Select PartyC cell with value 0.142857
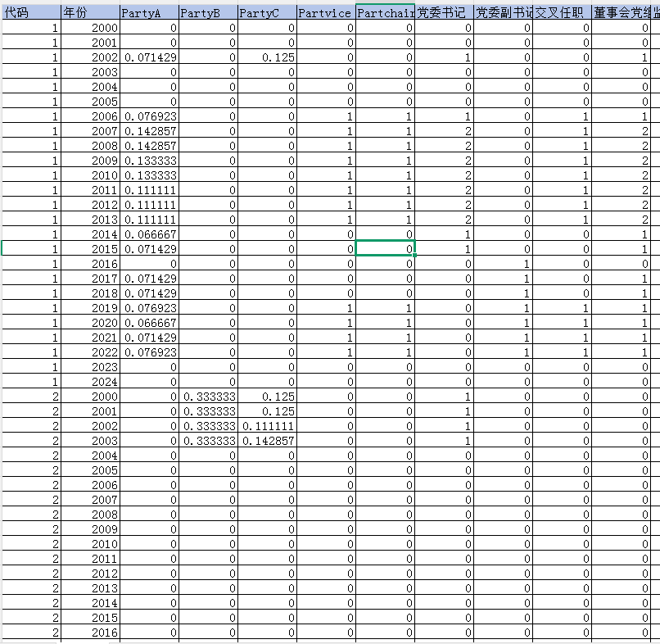Screen dimensions: 660x644 tap(267, 440)
